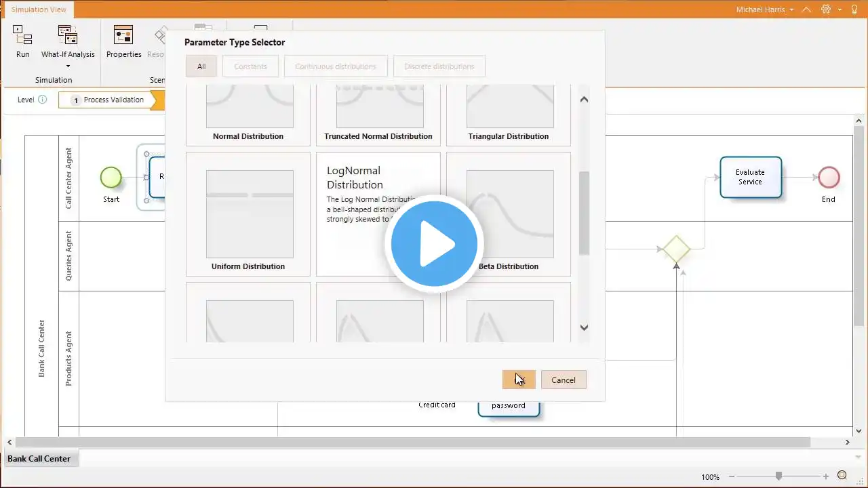
Task: Choose the Truncated Normal Distribution card
Action: 378,115
